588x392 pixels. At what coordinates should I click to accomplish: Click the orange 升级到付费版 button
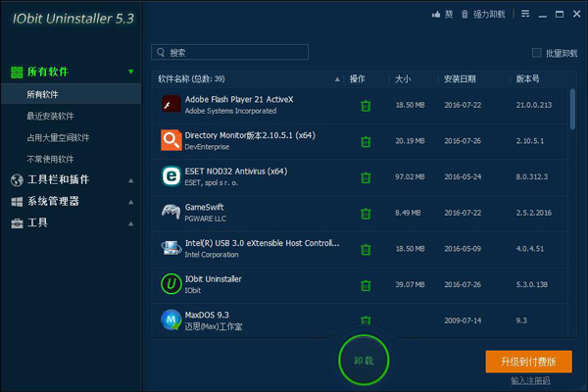[x=529, y=362]
